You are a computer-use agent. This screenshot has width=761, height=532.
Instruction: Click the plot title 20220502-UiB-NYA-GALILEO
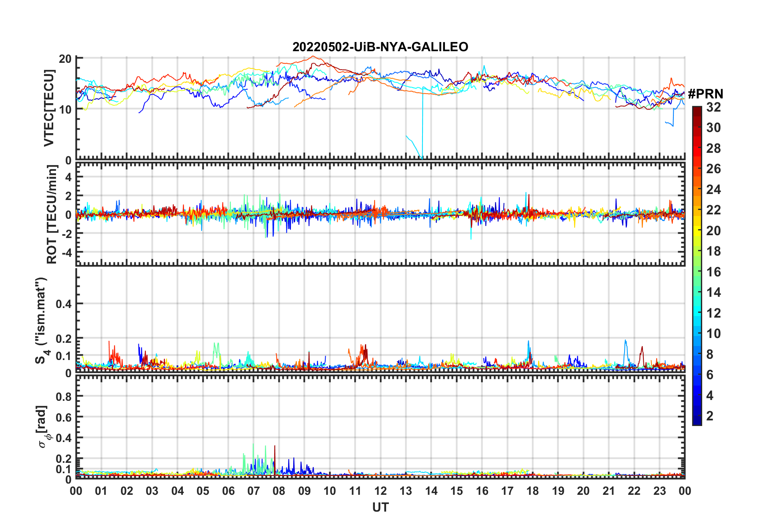click(x=380, y=47)
